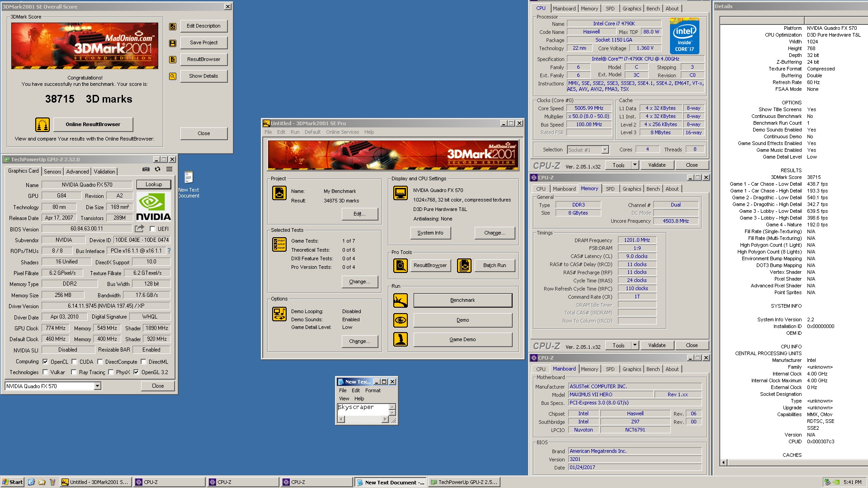
Task: Click the Edit button under Project
Action: pyautogui.click(x=360, y=214)
